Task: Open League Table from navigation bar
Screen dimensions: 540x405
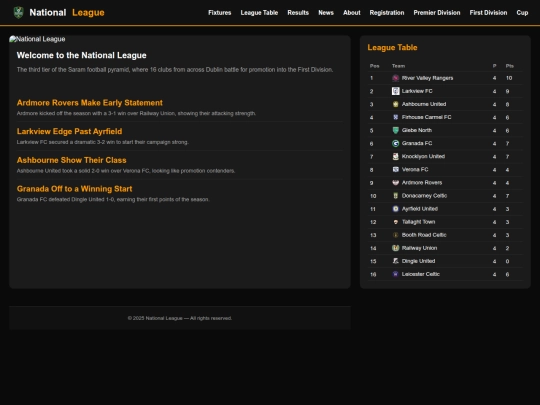Action: tap(259, 13)
